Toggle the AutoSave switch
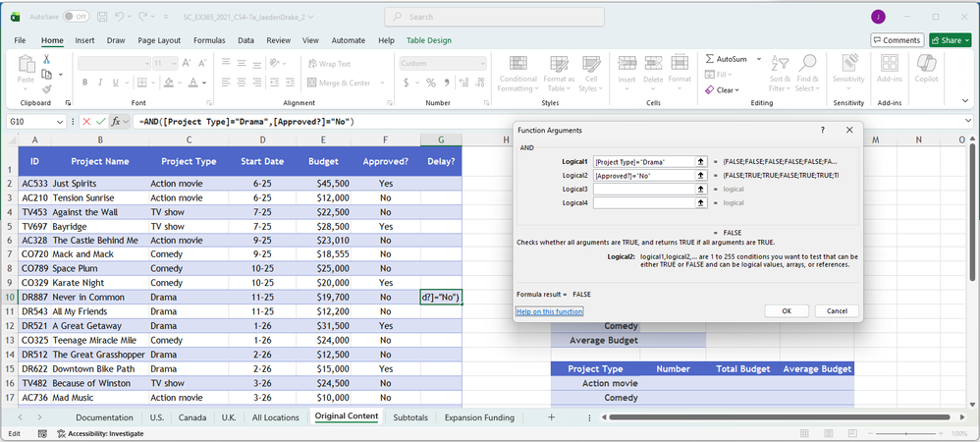 (x=76, y=17)
